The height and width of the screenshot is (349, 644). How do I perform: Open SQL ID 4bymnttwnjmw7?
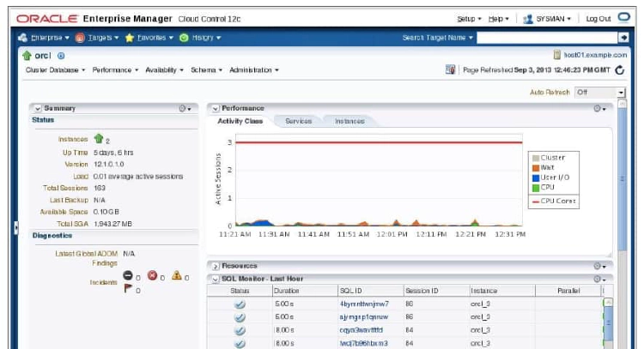point(364,304)
